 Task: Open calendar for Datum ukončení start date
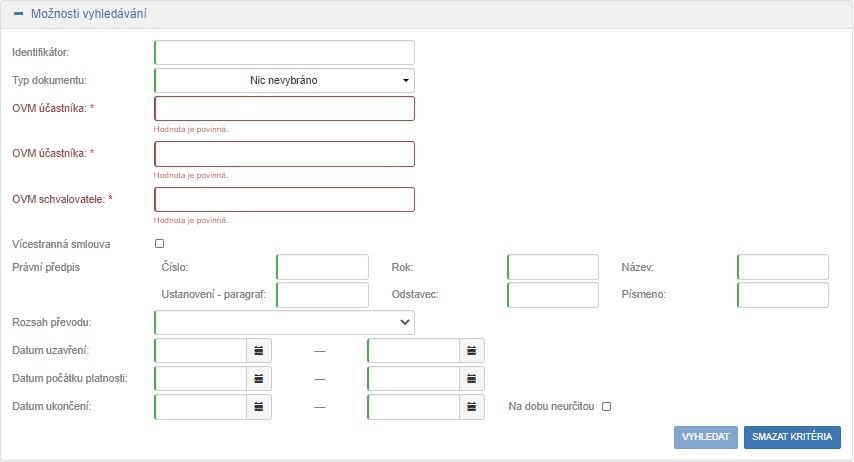point(259,406)
